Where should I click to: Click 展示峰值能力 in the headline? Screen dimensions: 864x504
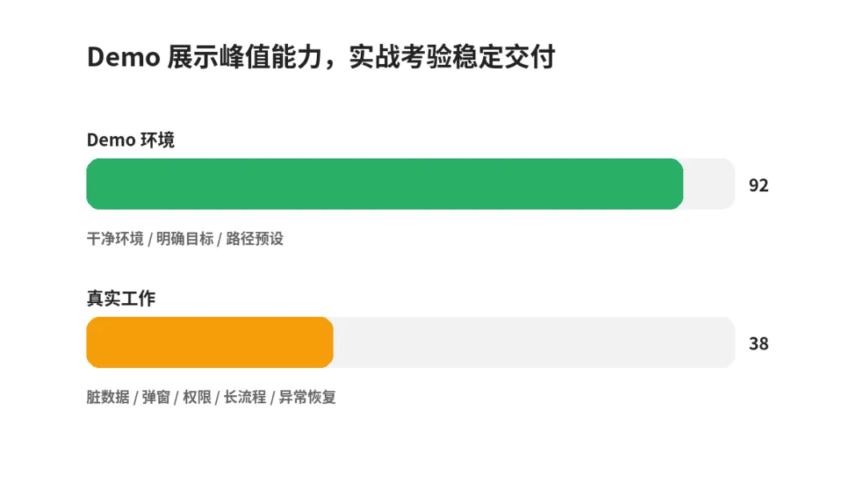pyautogui.click(x=245, y=57)
